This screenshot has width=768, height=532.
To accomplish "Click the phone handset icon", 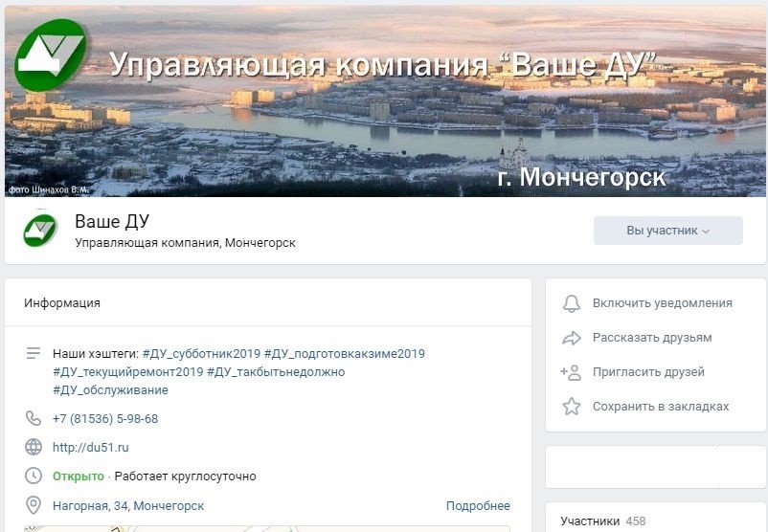I will pyautogui.click(x=34, y=418).
